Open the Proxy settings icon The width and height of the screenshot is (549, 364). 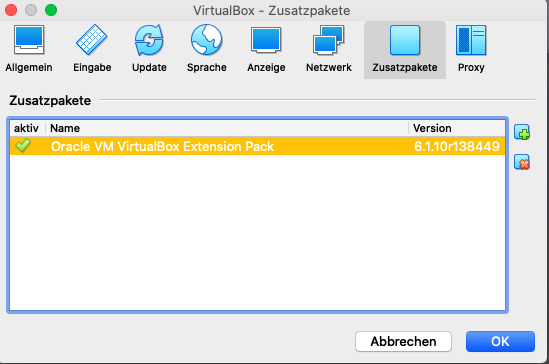pyautogui.click(x=471, y=40)
